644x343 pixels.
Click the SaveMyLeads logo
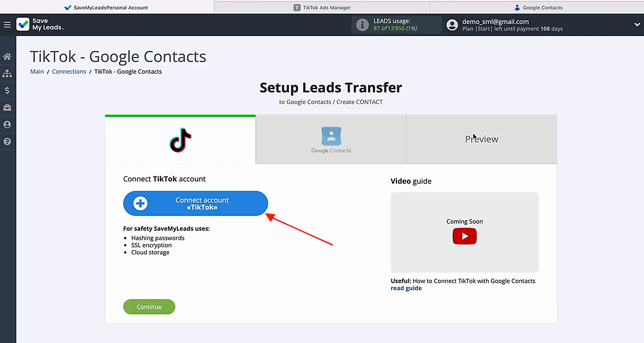tap(40, 24)
